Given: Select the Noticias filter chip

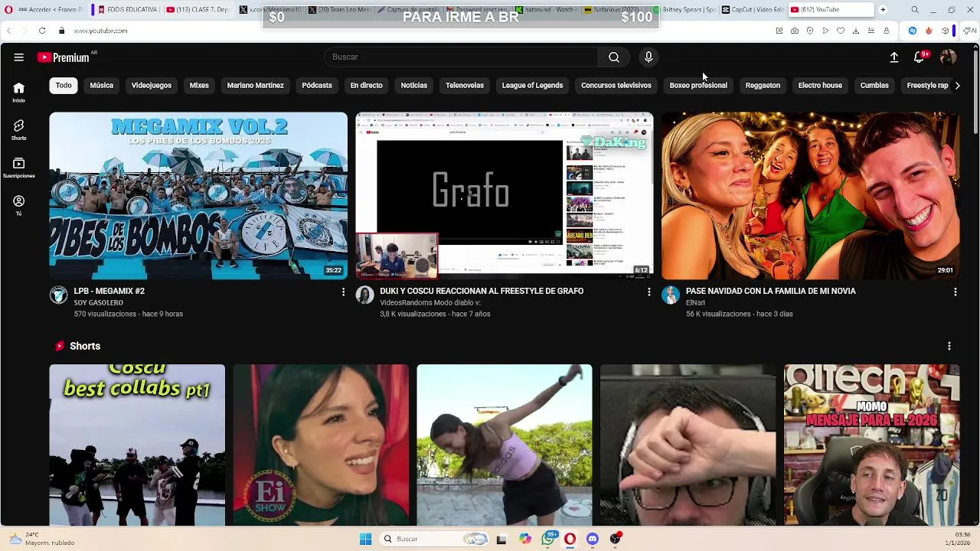Looking at the screenshot, I should [x=414, y=86].
